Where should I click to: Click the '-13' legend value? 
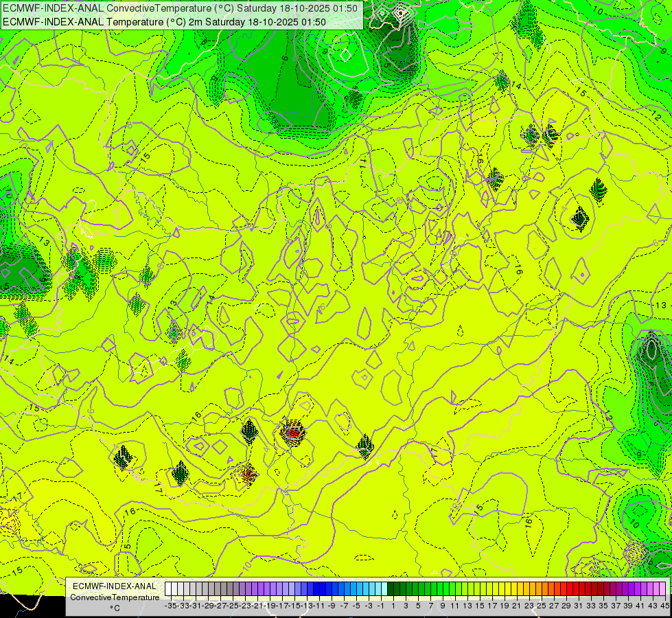pyautogui.click(x=308, y=606)
